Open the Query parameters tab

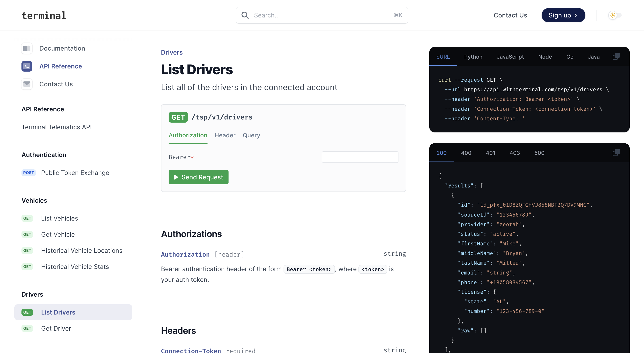[x=251, y=135]
